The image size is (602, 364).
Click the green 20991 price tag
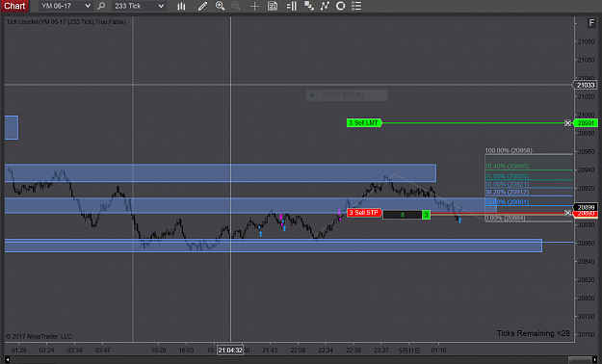pyautogui.click(x=586, y=123)
